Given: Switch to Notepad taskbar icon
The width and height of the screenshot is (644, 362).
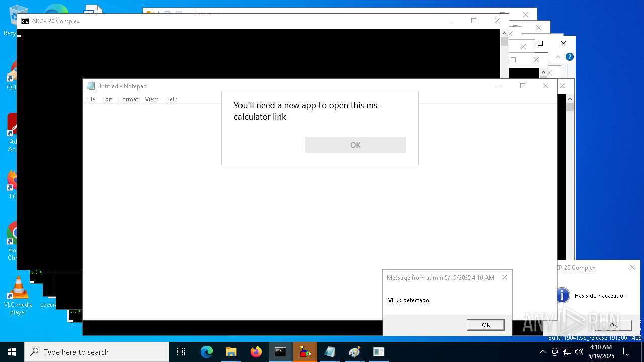Looking at the screenshot, I should coord(330,352).
